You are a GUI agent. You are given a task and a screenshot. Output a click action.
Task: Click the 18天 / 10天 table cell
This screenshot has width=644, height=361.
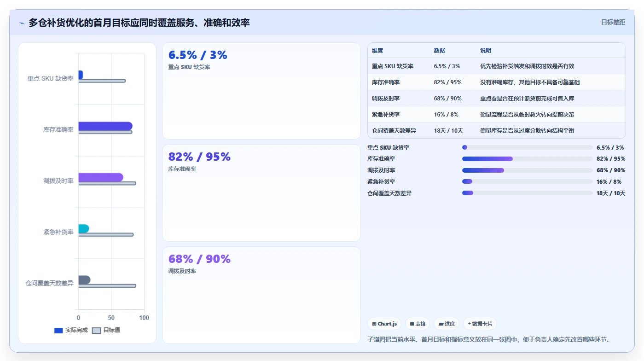pos(448,131)
